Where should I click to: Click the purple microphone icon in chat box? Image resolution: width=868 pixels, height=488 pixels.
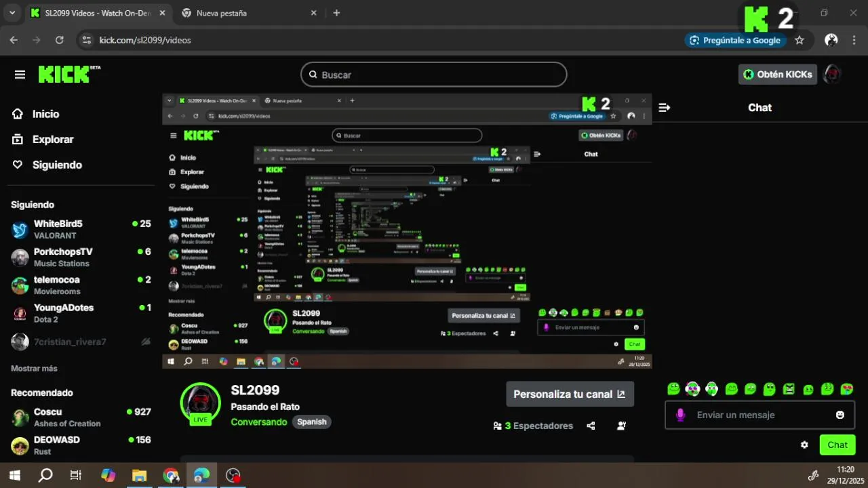680,415
